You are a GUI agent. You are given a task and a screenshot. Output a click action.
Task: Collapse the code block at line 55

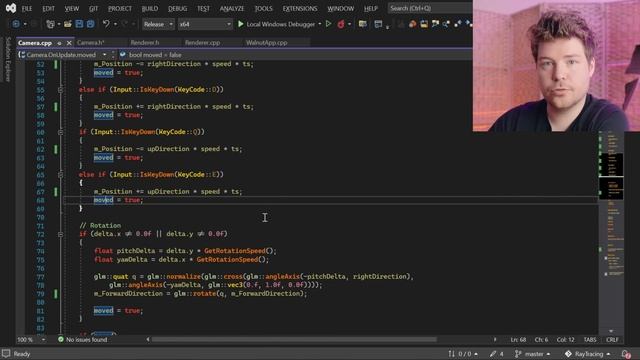(60, 90)
